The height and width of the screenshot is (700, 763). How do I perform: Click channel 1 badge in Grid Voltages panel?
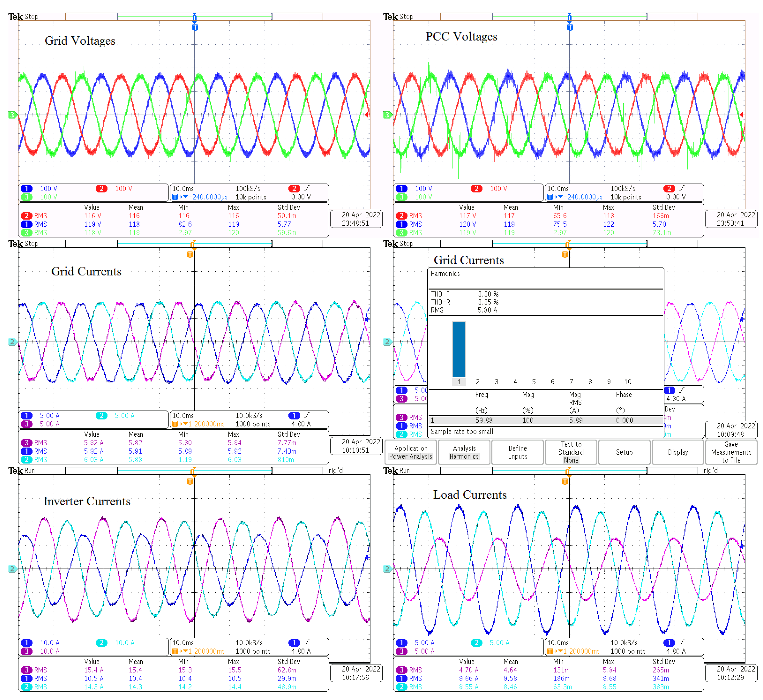point(27,189)
